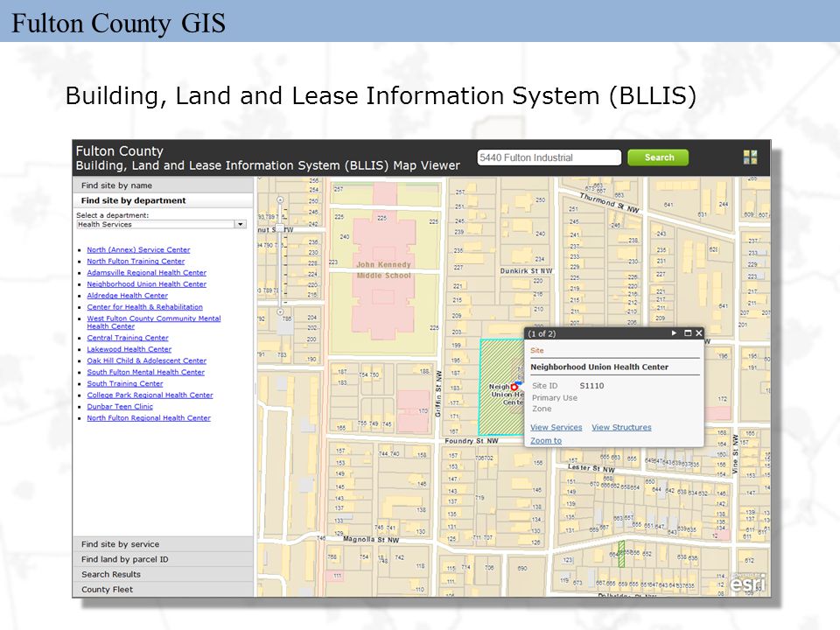Click the address search field
The height and width of the screenshot is (630, 840).
coord(549,157)
